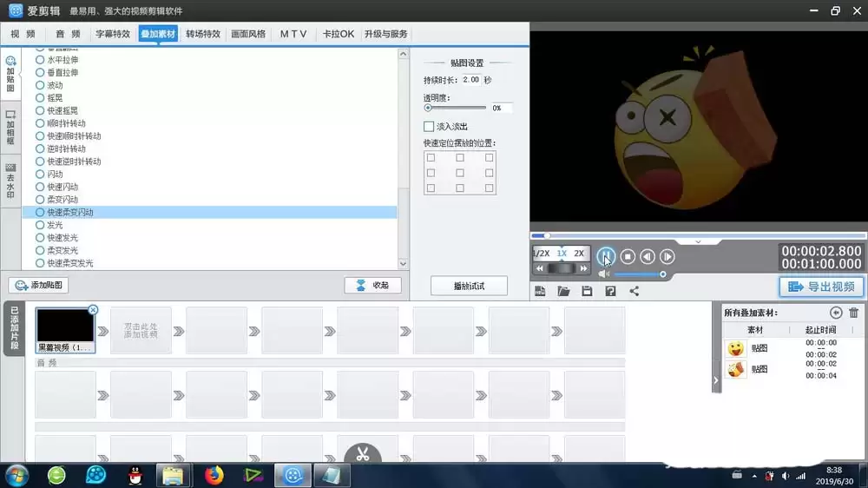Select the 快速逆时针转动 effect radio button
Image resolution: width=868 pixels, height=488 pixels.
pyautogui.click(x=40, y=162)
